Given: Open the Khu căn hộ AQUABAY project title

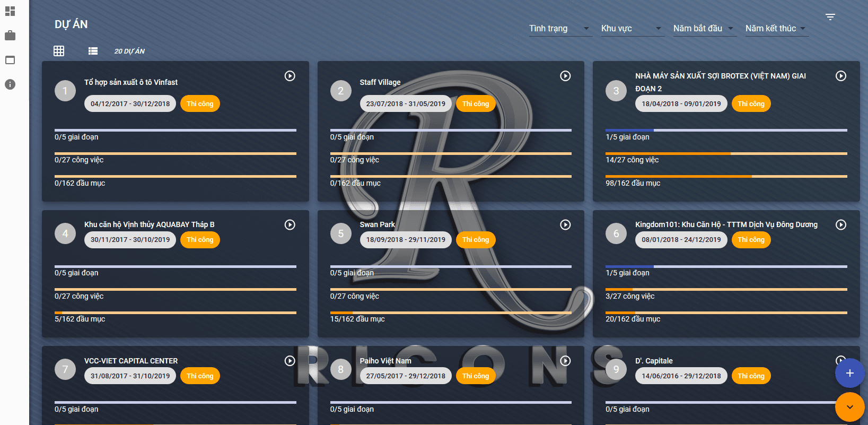Looking at the screenshot, I should (149, 224).
